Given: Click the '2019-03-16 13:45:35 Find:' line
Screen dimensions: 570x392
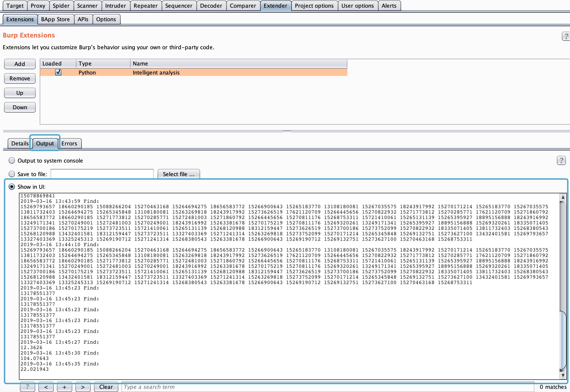Looking at the screenshot, I should tap(60, 364).
